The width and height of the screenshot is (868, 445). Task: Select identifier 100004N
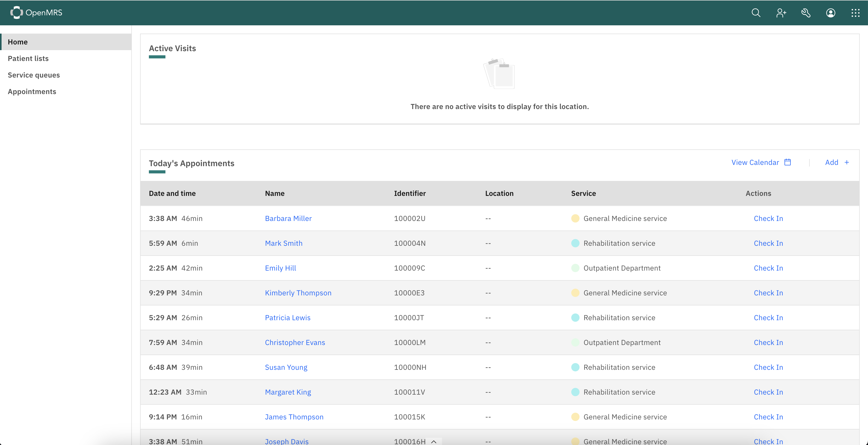click(410, 243)
